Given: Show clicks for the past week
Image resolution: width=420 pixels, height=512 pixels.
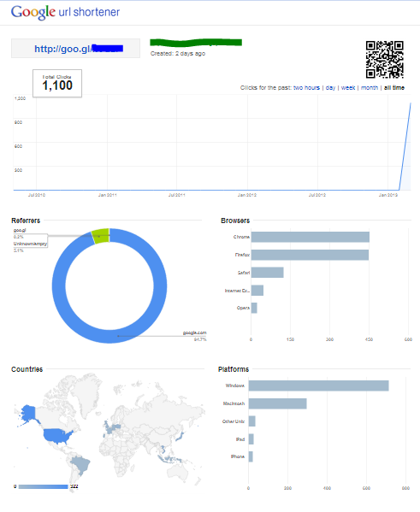Looking at the screenshot, I should pyautogui.click(x=348, y=87).
